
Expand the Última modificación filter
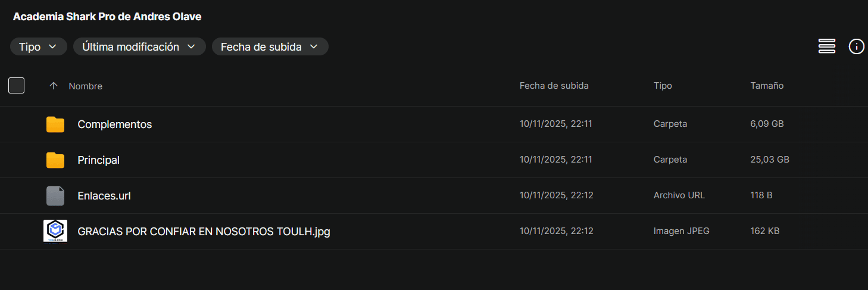click(139, 46)
